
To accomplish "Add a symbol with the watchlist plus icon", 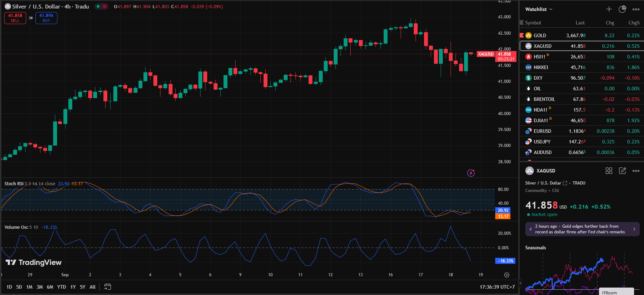I will click(x=609, y=9).
